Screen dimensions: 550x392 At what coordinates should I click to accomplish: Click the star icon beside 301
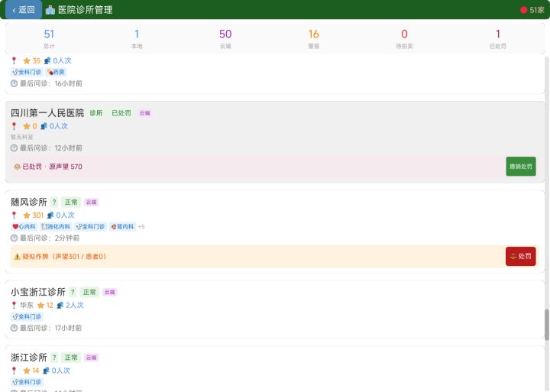tap(27, 215)
